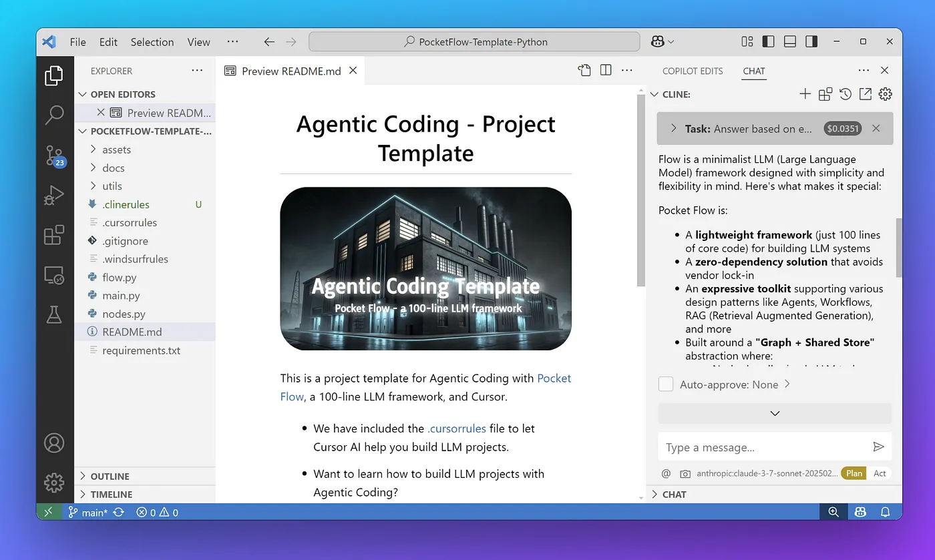Open the Extensions view

(54, 235)
